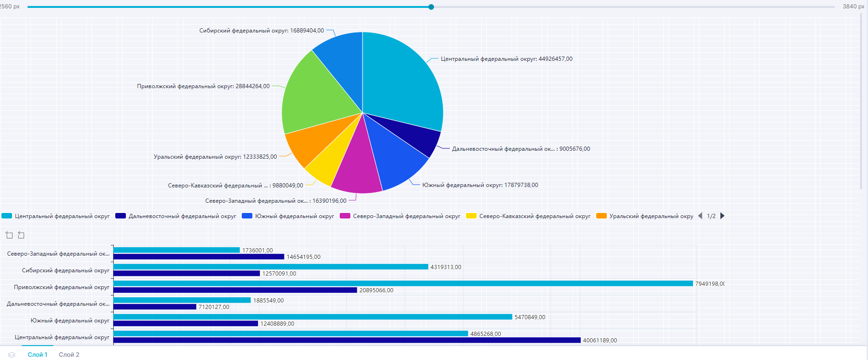Go to next legend page arrow
The height and width of the screenshot is (360, 868).
(722, 216)
